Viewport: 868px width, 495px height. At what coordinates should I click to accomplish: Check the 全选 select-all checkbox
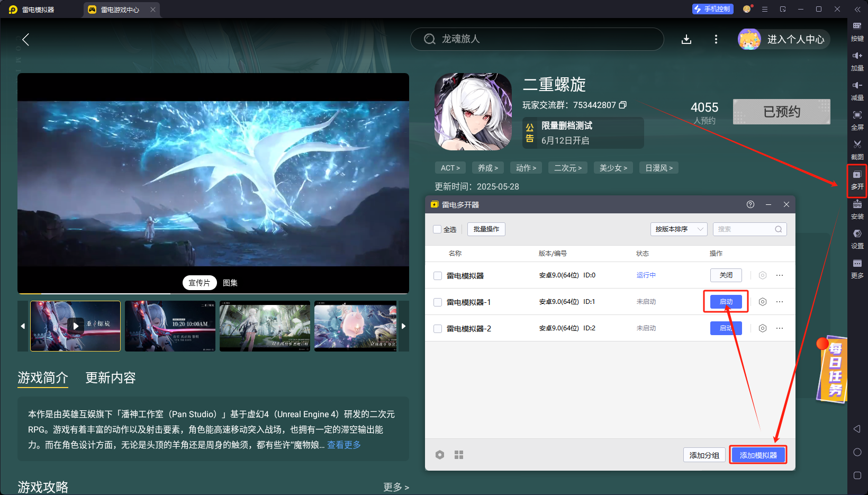click(437, 229)
